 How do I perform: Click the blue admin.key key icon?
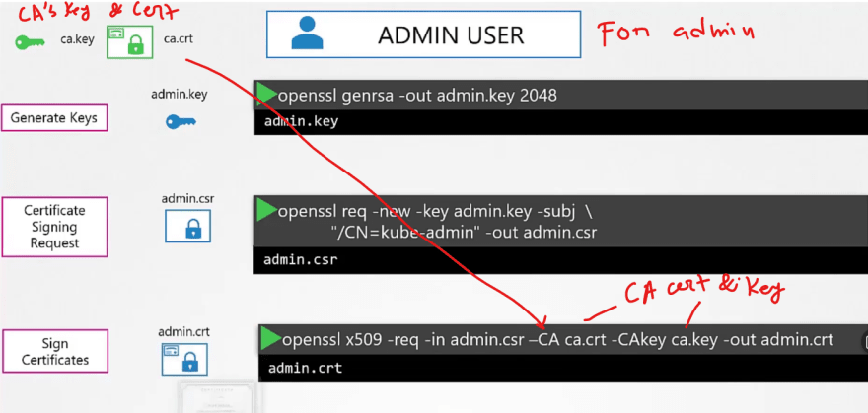pos(181,121)
